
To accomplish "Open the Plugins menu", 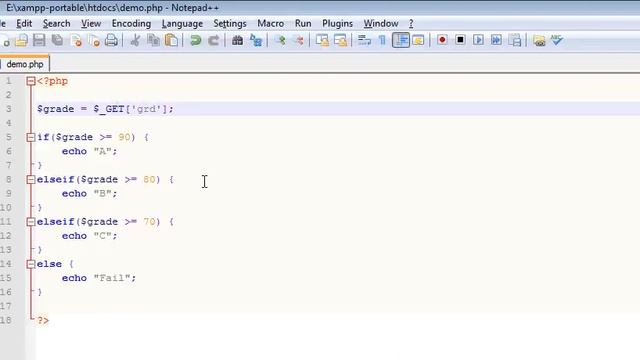I will point(337,24).
